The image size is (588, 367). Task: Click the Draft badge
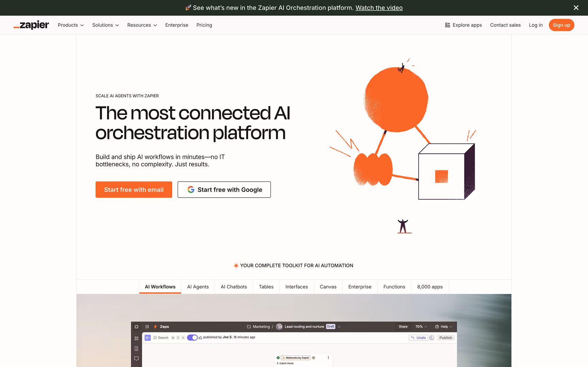tap(331, 327)
